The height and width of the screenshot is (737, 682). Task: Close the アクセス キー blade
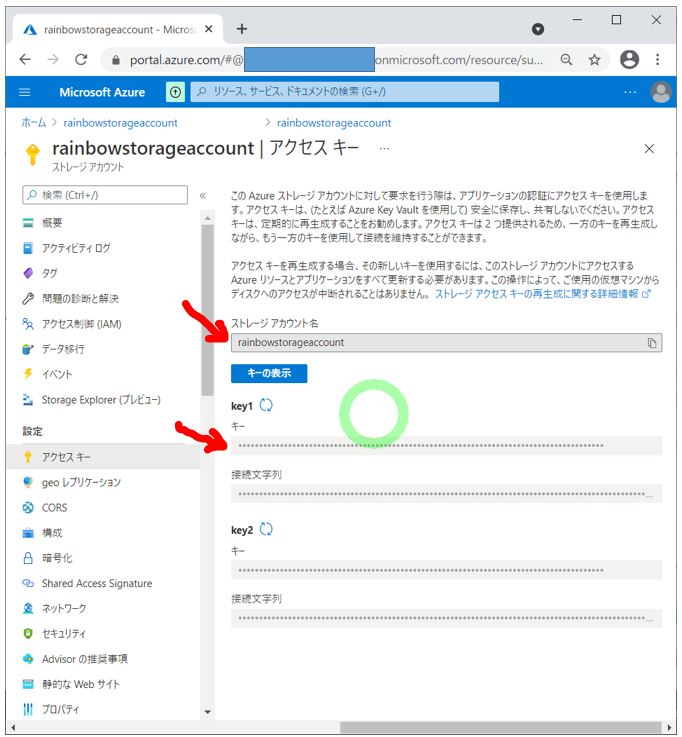click(x=649, y=149)
